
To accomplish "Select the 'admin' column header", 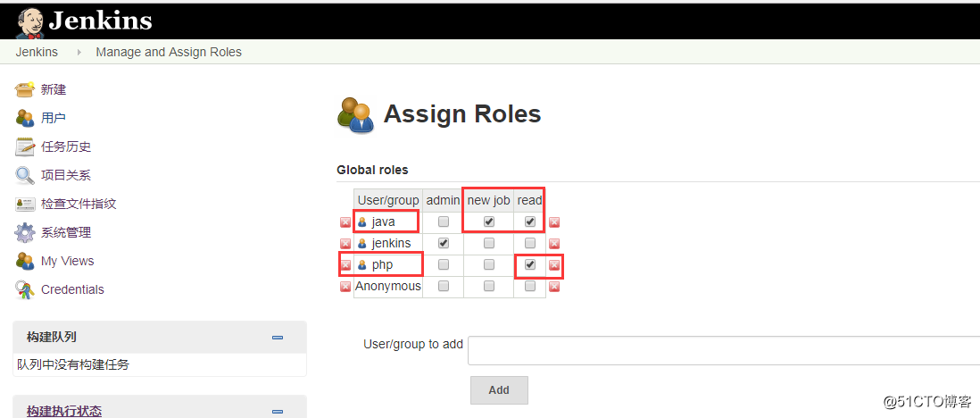I will pos(443,200).
